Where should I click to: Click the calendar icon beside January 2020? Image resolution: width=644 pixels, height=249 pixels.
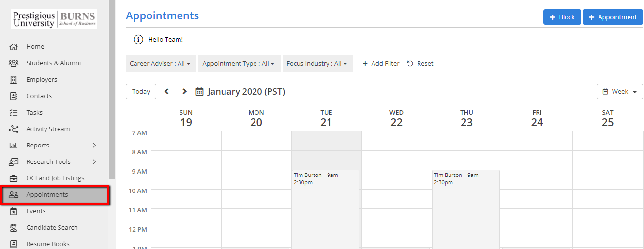(x=199, y=91)
